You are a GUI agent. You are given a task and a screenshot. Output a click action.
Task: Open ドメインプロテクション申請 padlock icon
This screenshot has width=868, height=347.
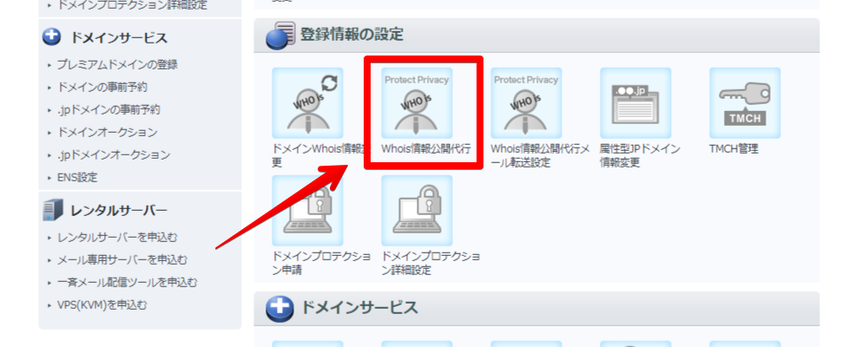(x=307, y=211)
